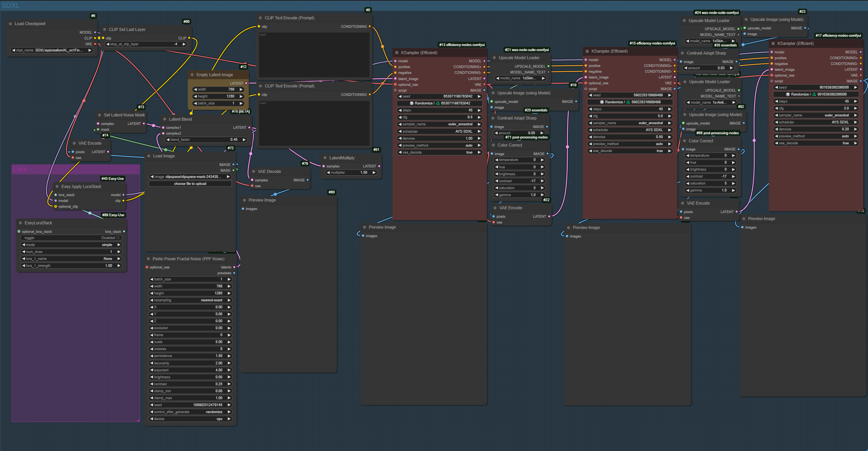Click the choose file to upload button

[x=190, y=184]
